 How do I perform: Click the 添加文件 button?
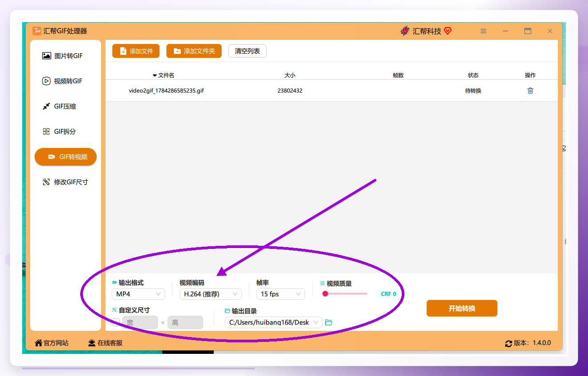136,51
